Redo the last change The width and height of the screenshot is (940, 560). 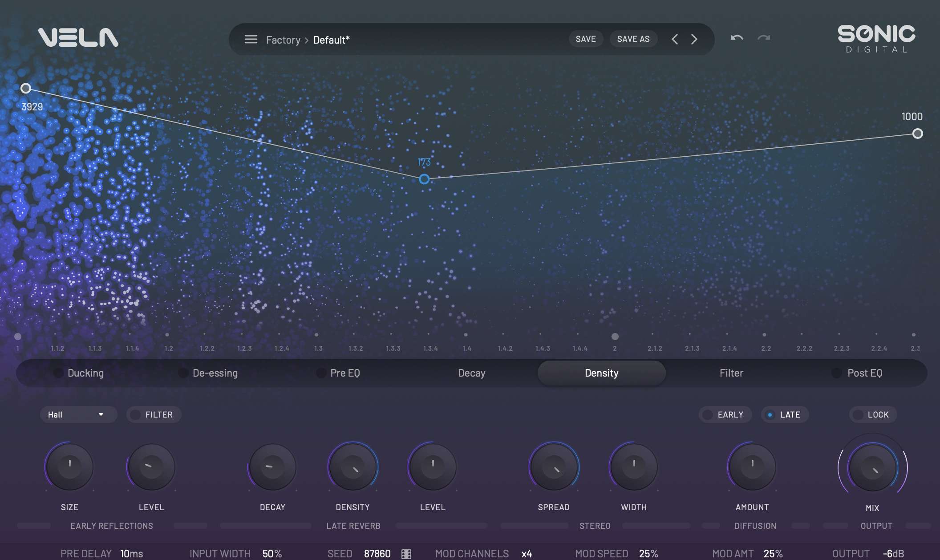point(764,38)
